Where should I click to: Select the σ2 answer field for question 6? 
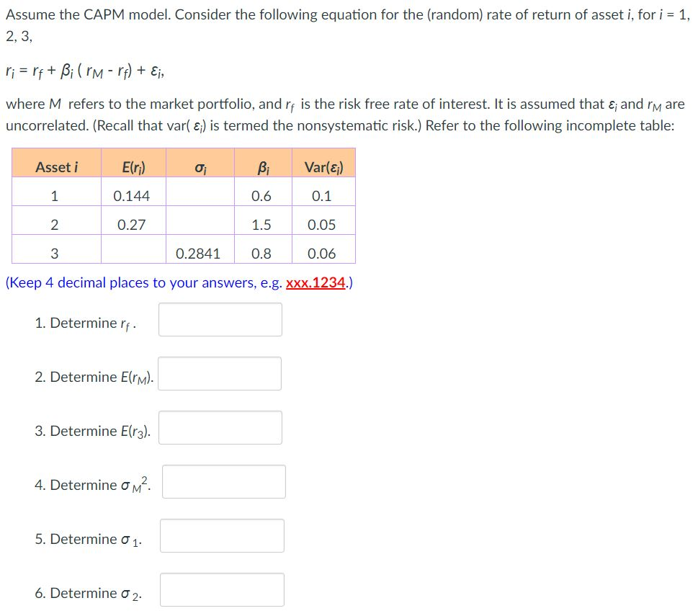222,589
